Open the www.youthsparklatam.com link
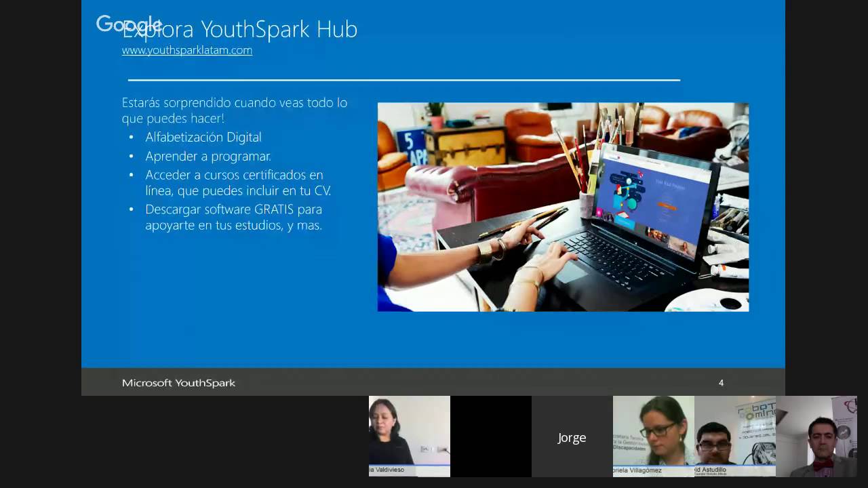 point(187,50)
